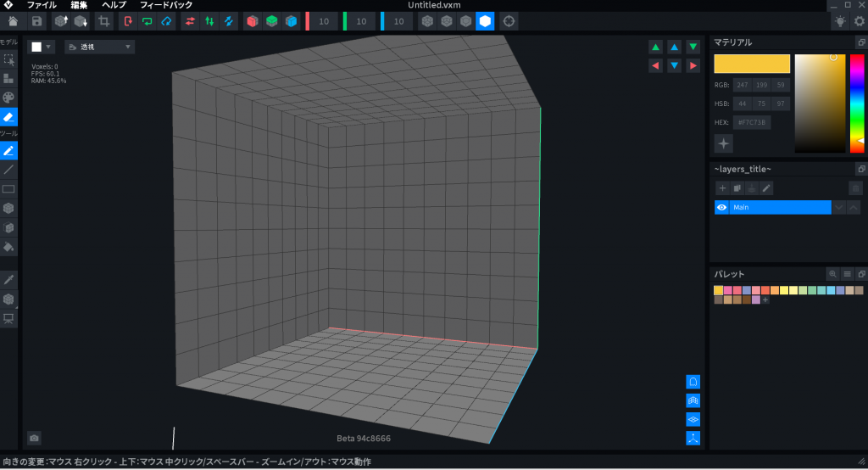Toggle the highlighted solid cube display mode

click(x=485, y=21)
